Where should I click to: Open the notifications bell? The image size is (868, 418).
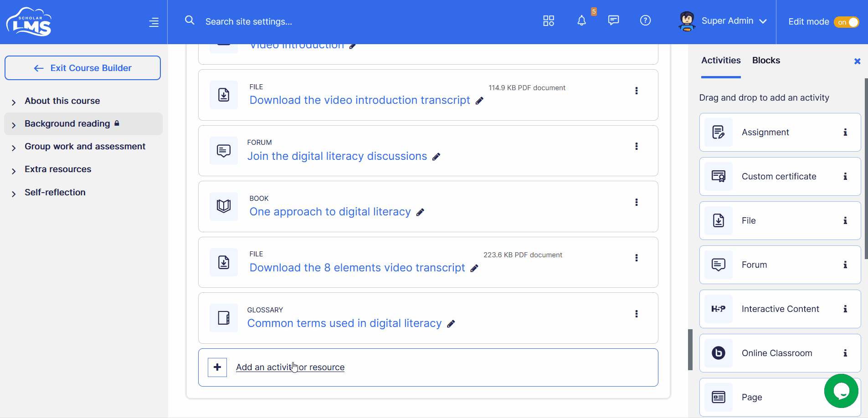tap(581, 21)
